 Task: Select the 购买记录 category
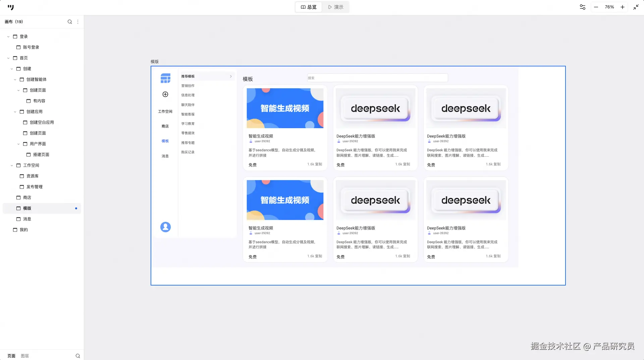pos(188,152)
